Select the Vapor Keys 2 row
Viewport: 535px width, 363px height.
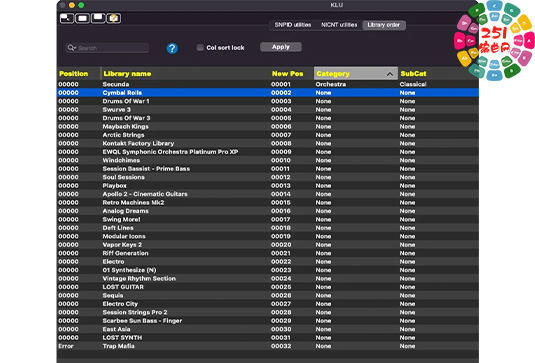click(x=268, y=245)
